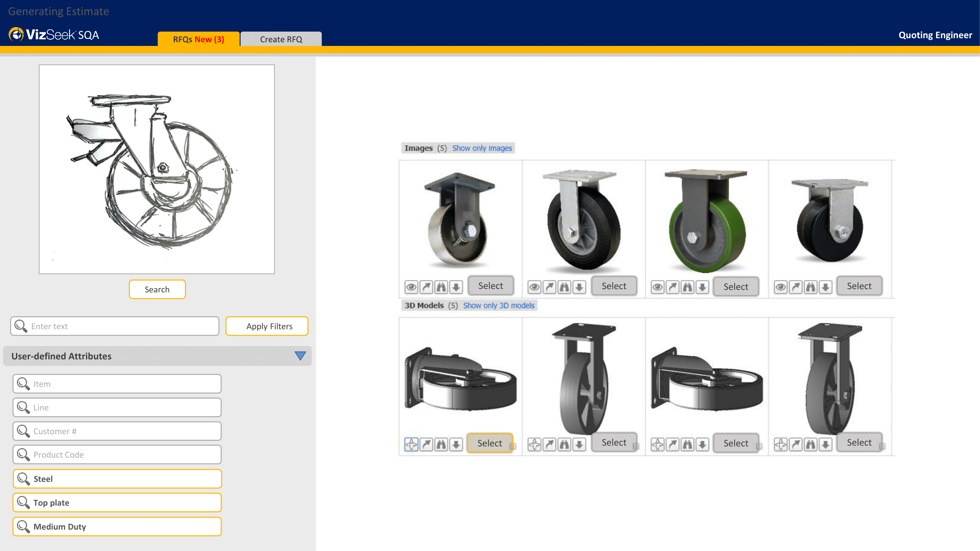
Task: Click the Quoting Engineer label
Action: coord(935,35)
